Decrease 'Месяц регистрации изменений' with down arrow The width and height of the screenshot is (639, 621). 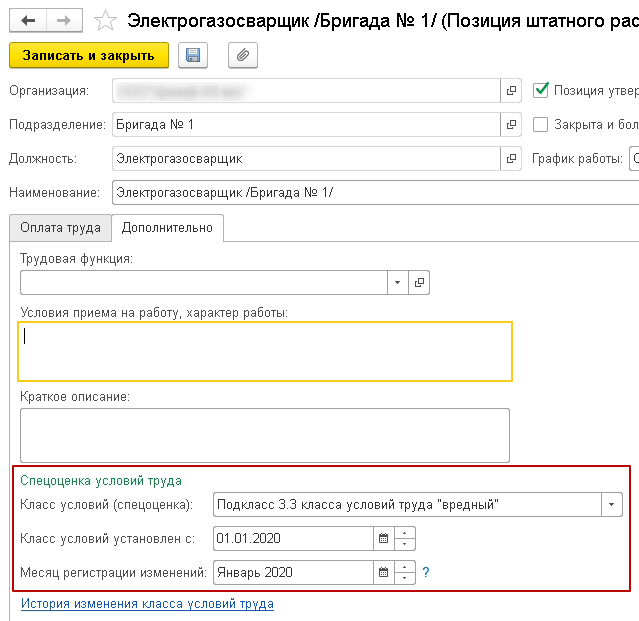405,578
